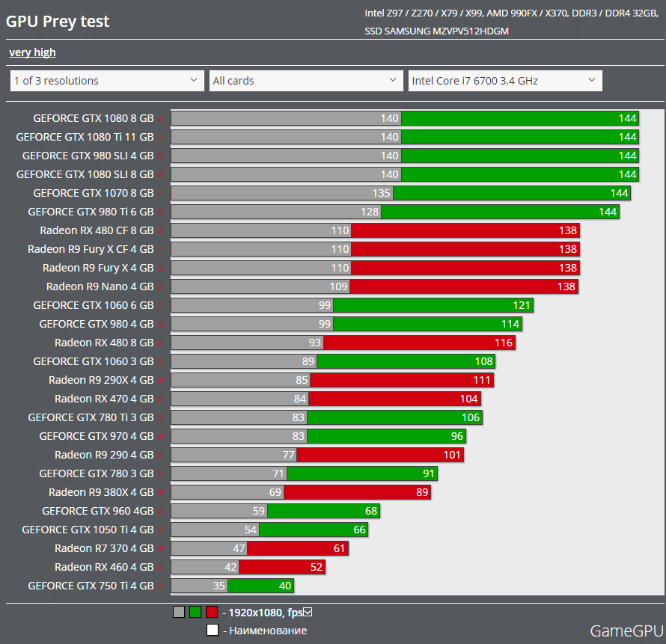Open Intel Core i7 6700 CPU dropdown

coord(505,81)
